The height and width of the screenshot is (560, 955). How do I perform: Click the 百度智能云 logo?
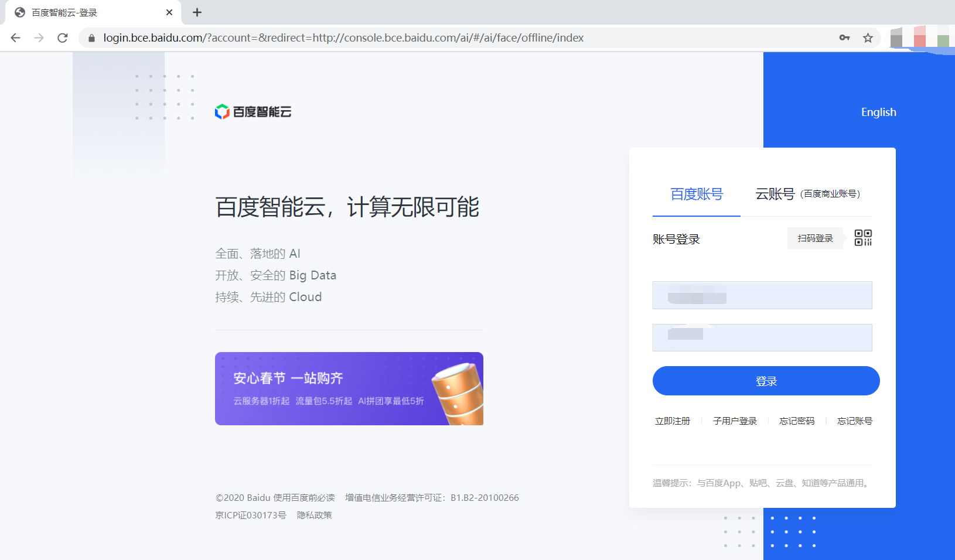253,111
